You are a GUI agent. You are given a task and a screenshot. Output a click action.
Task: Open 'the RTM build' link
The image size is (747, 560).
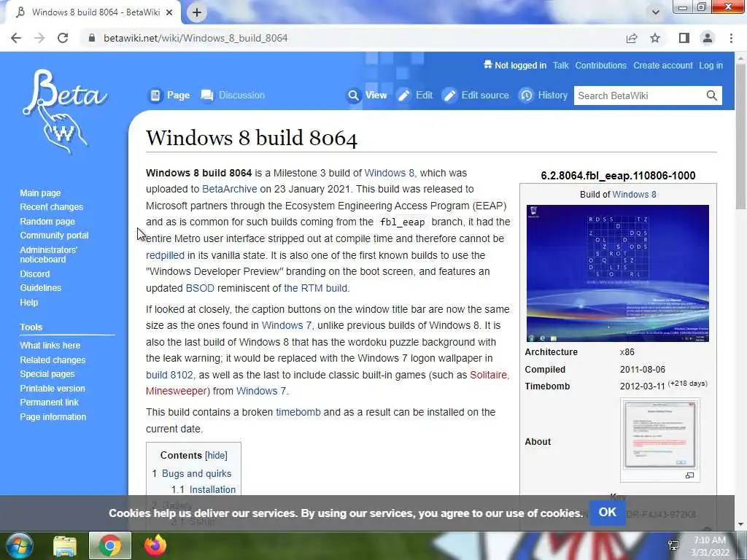[x=315, y=288]
